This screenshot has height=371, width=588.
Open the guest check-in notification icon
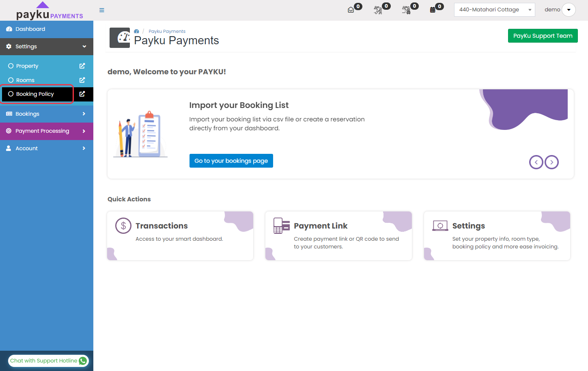(x=378, y=10)
